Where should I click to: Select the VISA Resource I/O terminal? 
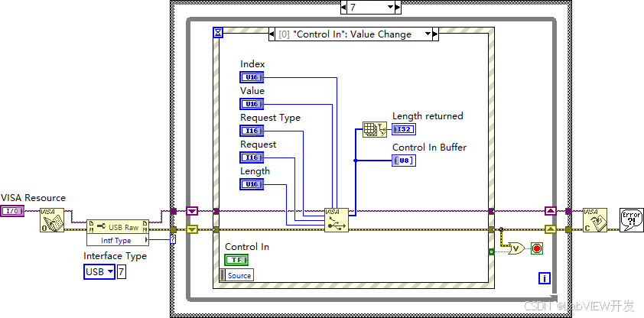pos(12,211)
